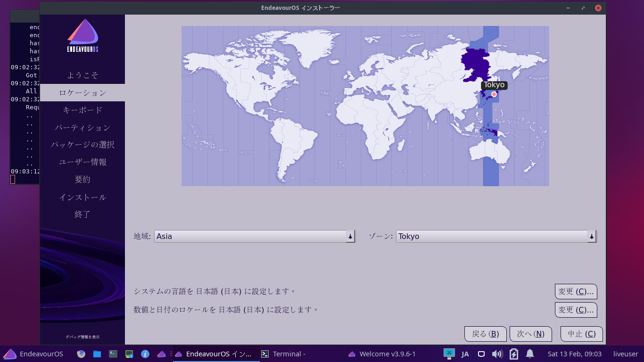Select the パッケージの選択 step
Screen dimensions: 644x362
click(83, 145)
